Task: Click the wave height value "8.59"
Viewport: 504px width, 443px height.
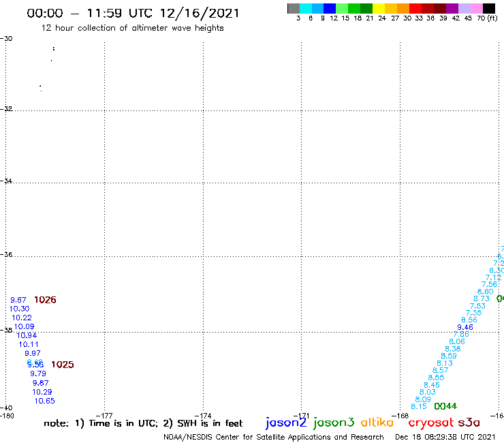Action: pyautogui.click(x=449, y=356)
